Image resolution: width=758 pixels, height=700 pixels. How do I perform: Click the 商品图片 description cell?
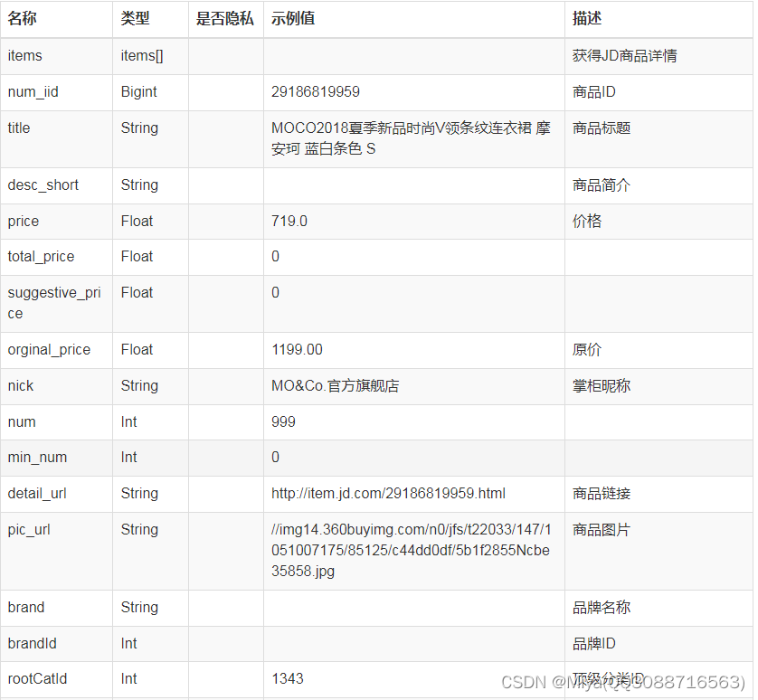click(602, 530)
